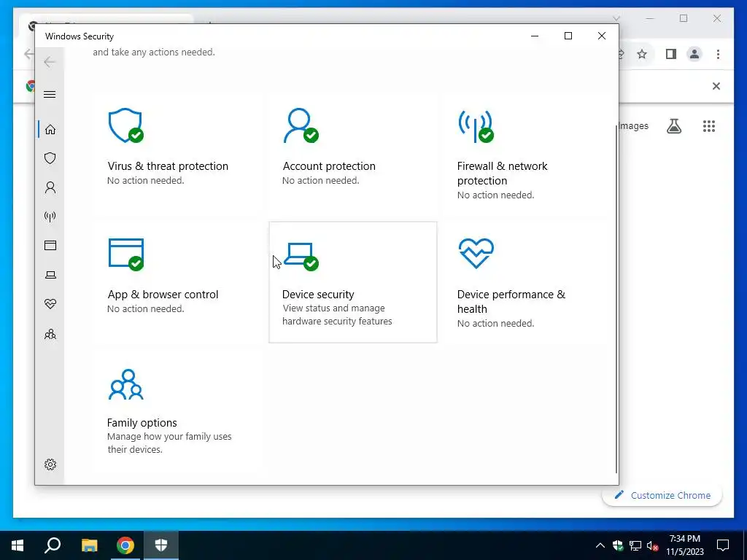747x560 pixels.
Task: Click Family options title text
Action: (x=142, y=423)
